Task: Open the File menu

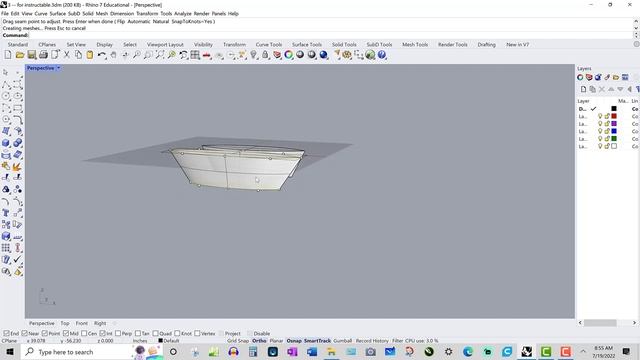Action: point(5,13)
